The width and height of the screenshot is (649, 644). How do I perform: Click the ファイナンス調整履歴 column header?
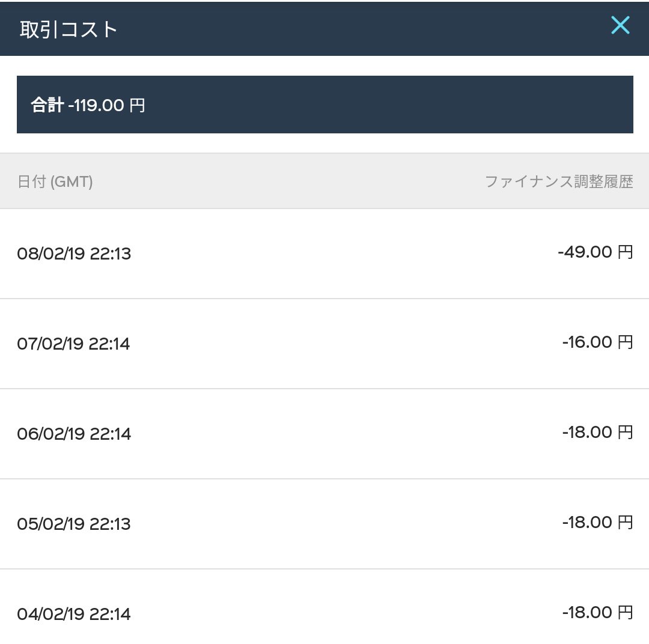(x=559, y=181)
